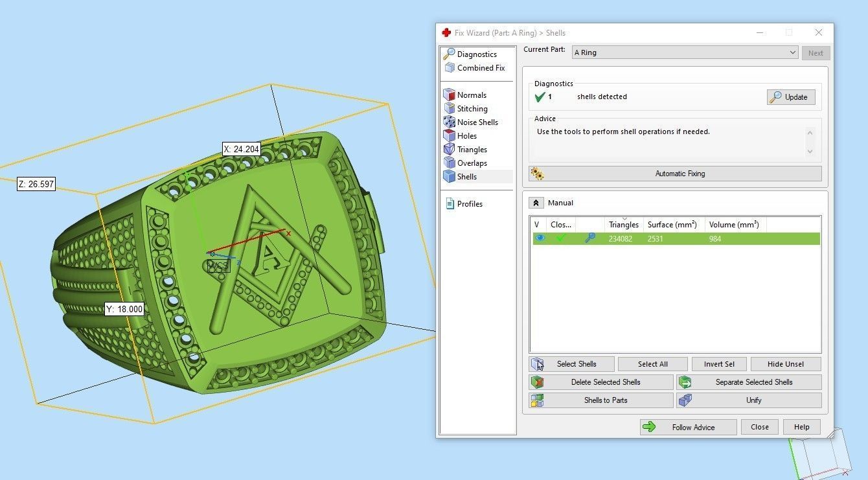This screenshot has height=480, width=868.
Task: Click the Select Shells button
Action: [x=571, y=364]
